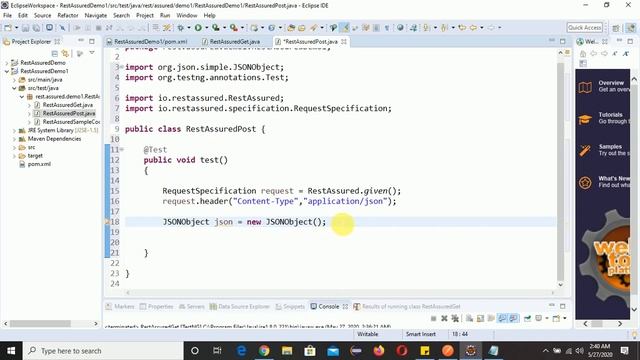Viewport: 640px width, 360px height.
Task: Toggle the Mark Occurrences highlighter icon
Action: tap(345, 28)
